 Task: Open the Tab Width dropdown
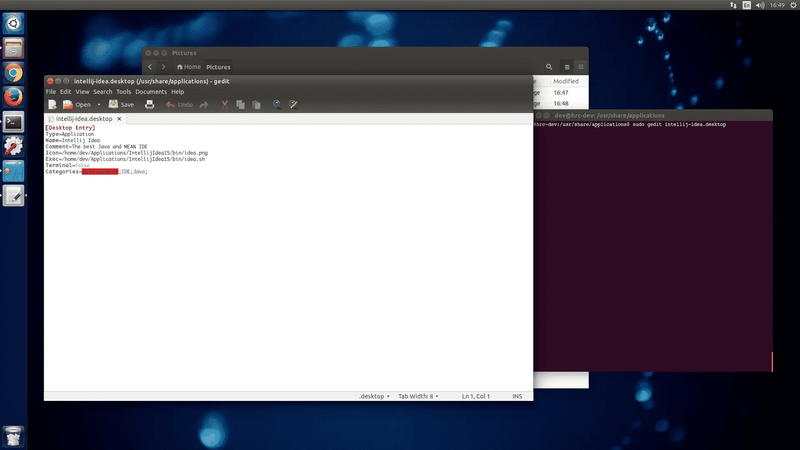(x=418, y=397)
